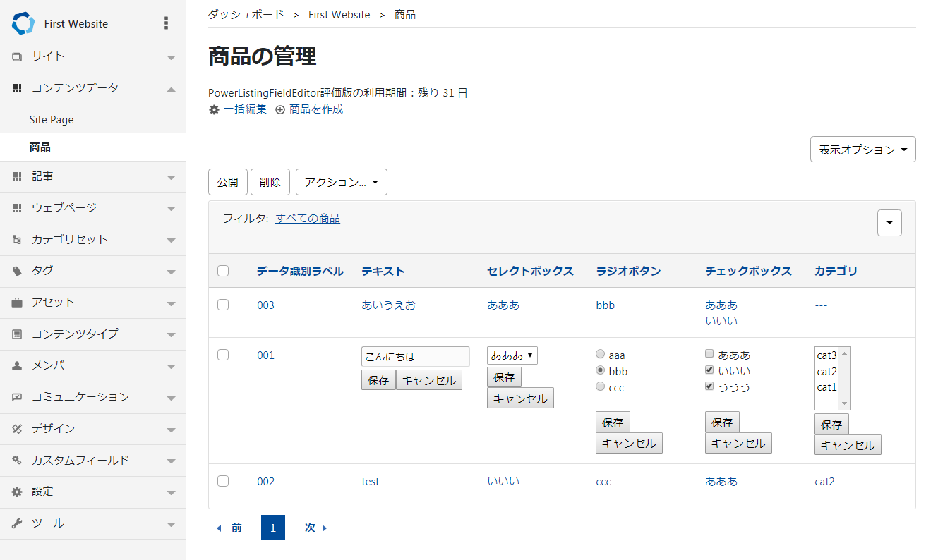Check the あああ checkbox in row 001
This screenshot has width=938, height=560.
click(710, 354)
